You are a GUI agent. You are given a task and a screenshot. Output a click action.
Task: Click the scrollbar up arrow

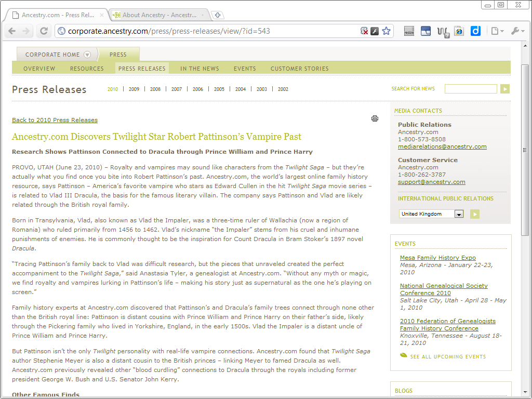coord(525,46)
